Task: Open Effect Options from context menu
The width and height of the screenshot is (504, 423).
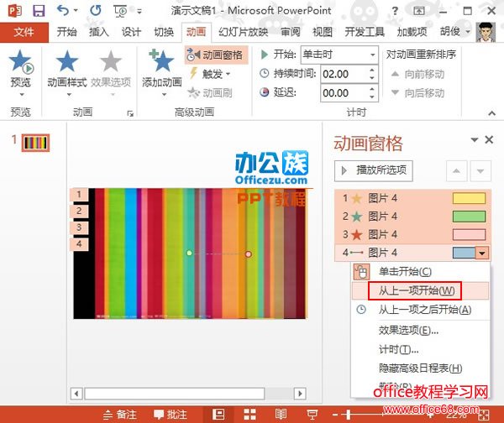Action: [x=421, y=330]
